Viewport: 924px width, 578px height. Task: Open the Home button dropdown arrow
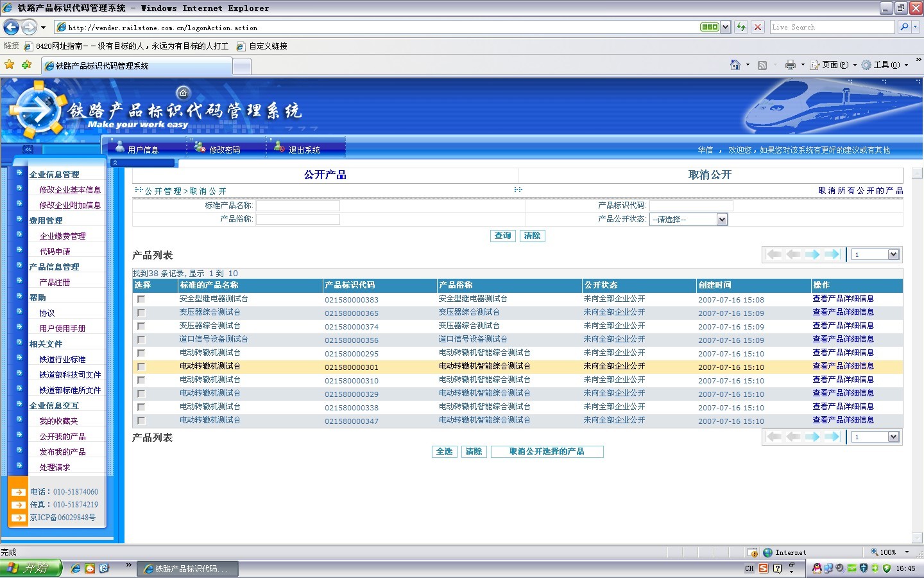(748, 65)
